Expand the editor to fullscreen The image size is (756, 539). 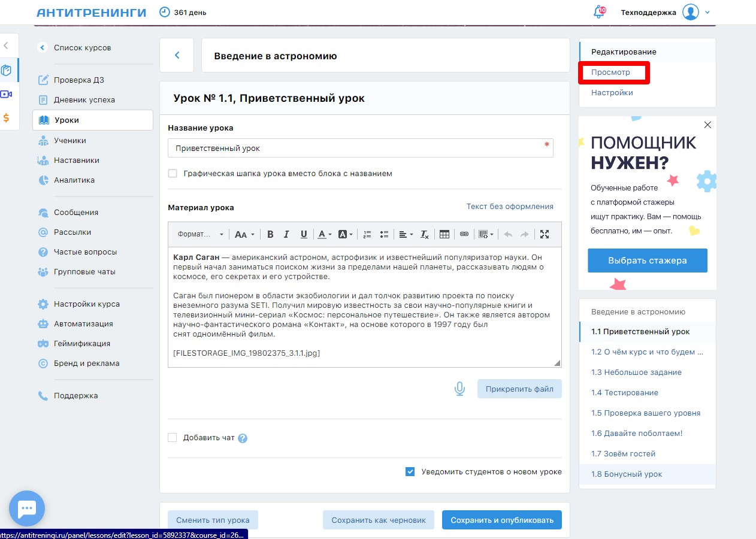(x=545, y=234)
